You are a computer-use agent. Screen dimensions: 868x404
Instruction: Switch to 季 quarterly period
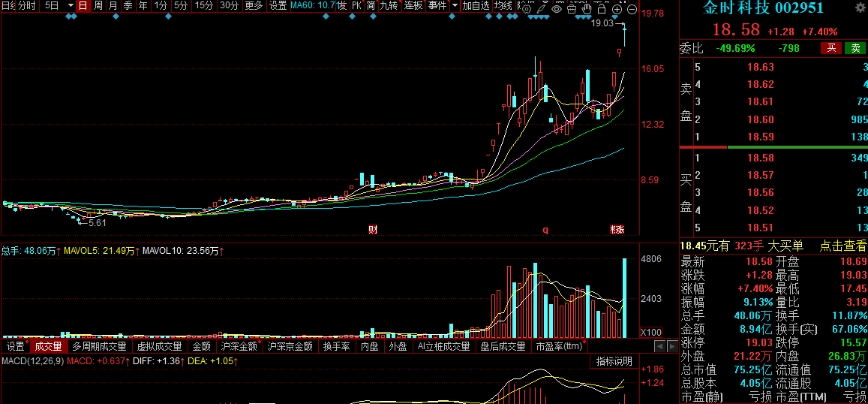[x=128, y=6]
